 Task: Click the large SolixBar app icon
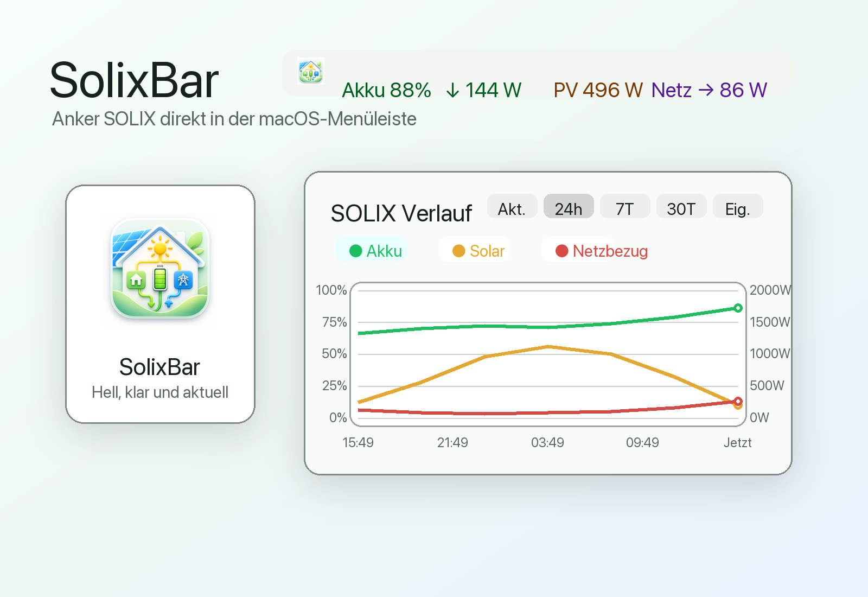160,268
